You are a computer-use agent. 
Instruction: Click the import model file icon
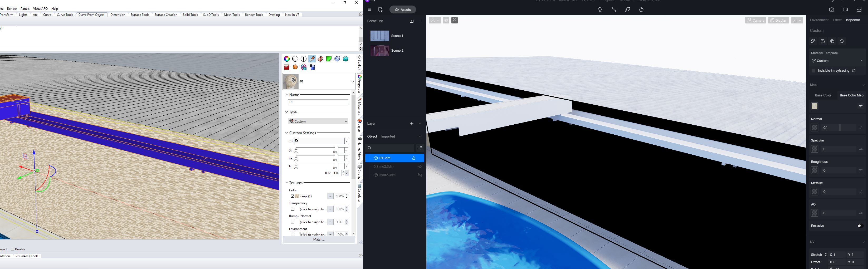pos(381,10)
